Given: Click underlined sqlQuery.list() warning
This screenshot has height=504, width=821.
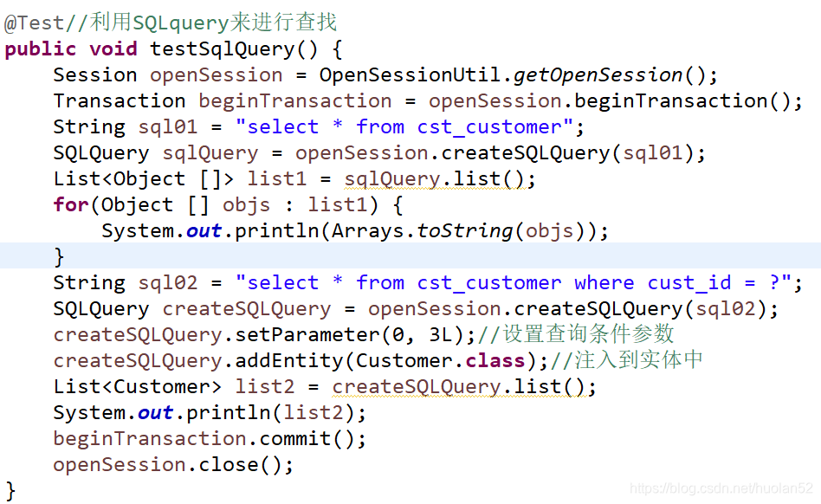Looking at the screenshot, I should (x=434, y=179).
